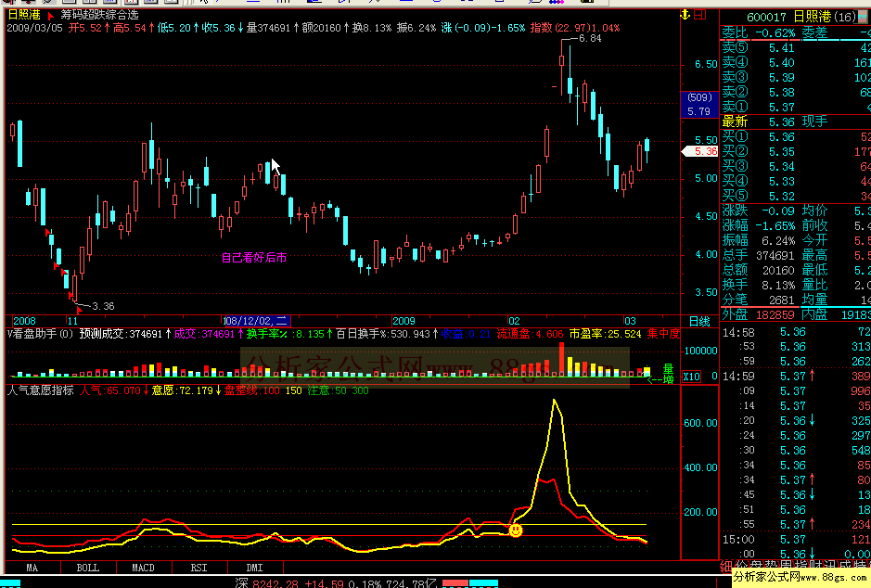The image size is (871, 588).
Task: Click the 卖① 5.37 ask row
Action: (x=796, y=107)
